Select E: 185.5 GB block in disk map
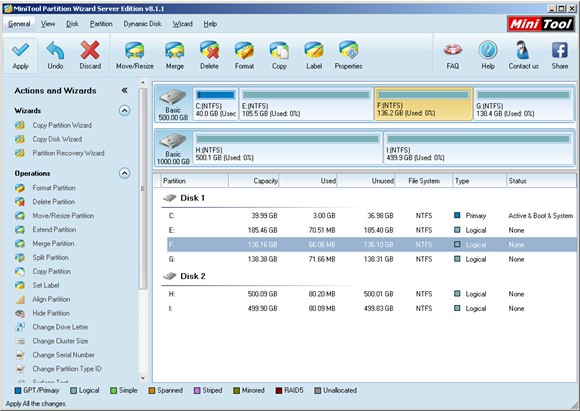This screenshot has width=580, height=411. click(x=306, y=104)
